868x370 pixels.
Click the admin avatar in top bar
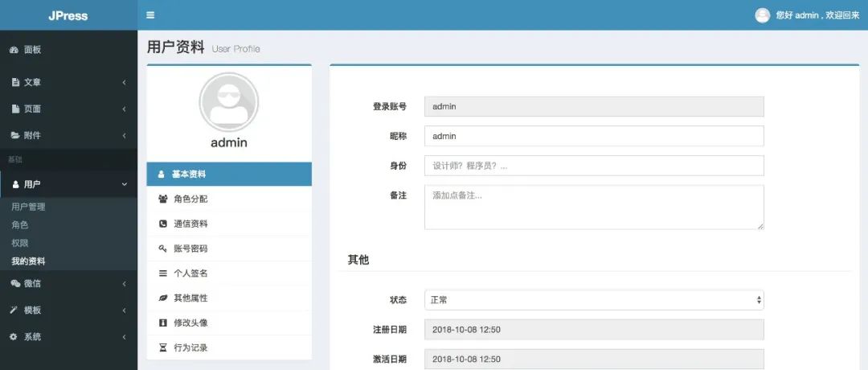(762, 15)
